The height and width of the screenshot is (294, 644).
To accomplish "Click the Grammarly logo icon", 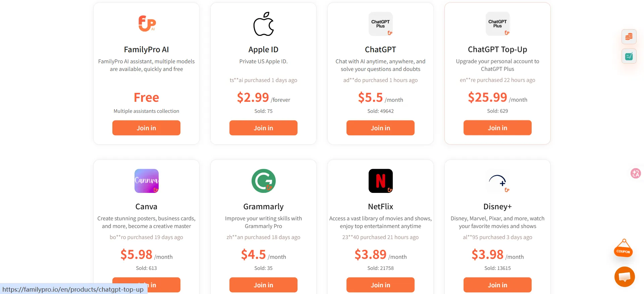I will click(264, 181).
